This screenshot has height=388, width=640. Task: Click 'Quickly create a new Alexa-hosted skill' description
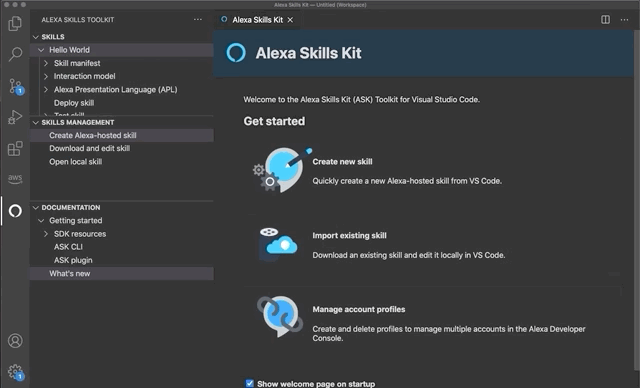click(407, 181)
